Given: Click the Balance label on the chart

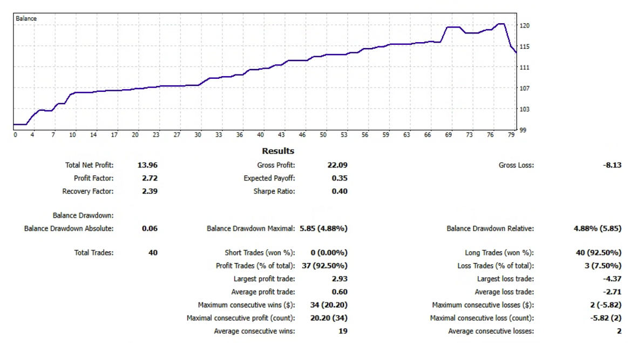Looking at the screenshot, I should click(26, 18).
